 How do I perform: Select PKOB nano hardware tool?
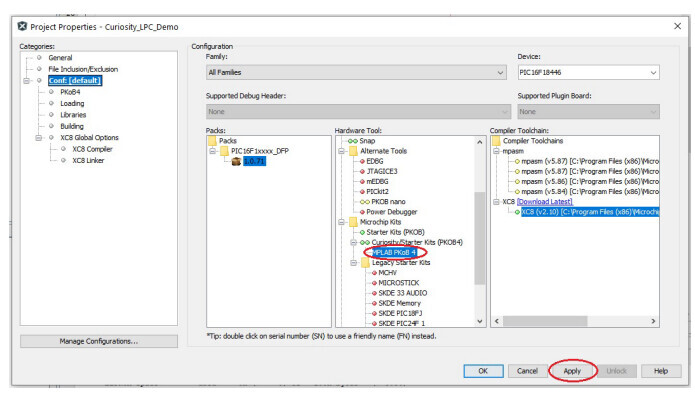tap(388, 202)
